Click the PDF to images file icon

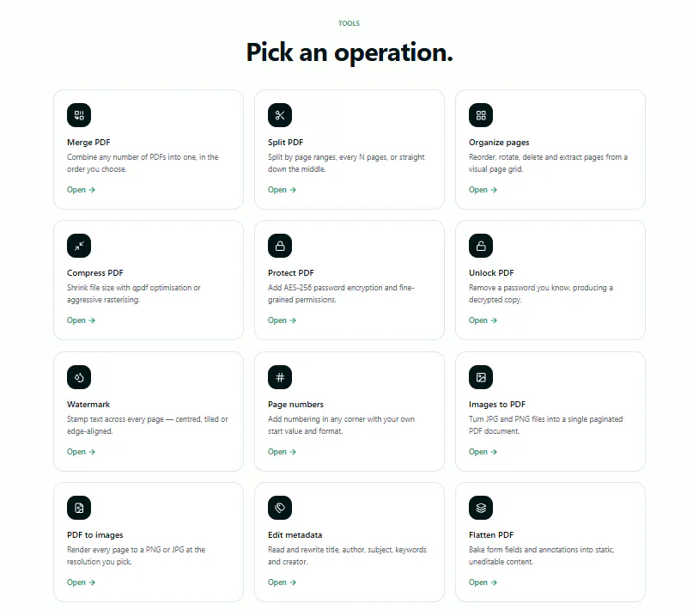[79, 508]
